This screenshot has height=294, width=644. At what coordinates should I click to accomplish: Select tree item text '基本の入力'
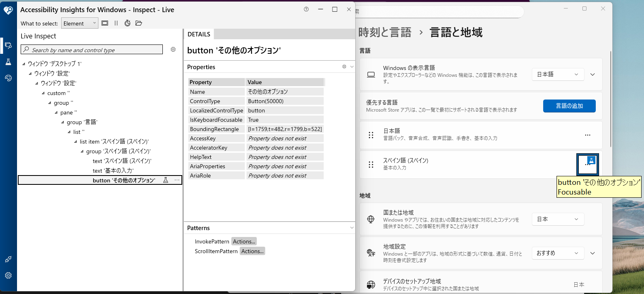tap(113, 171)
